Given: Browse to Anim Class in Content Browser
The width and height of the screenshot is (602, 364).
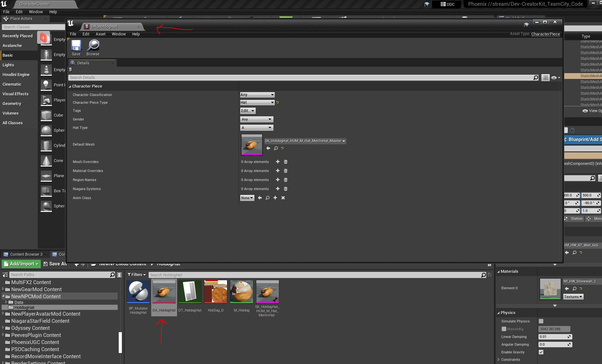Looking at the screenshot, I should [x=267, y=198].
